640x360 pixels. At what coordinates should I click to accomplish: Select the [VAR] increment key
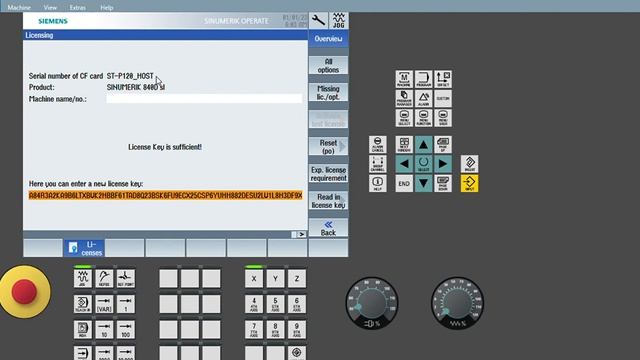coord(104,304)
